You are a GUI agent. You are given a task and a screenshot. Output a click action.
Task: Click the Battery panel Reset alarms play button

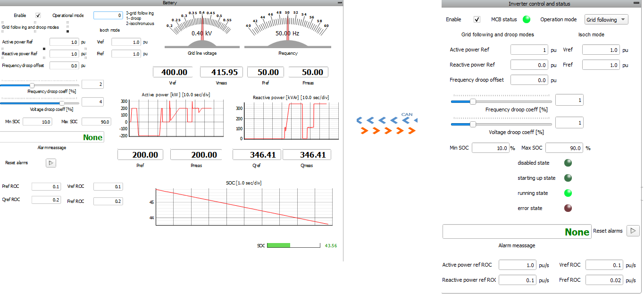[x=51, y=163]
